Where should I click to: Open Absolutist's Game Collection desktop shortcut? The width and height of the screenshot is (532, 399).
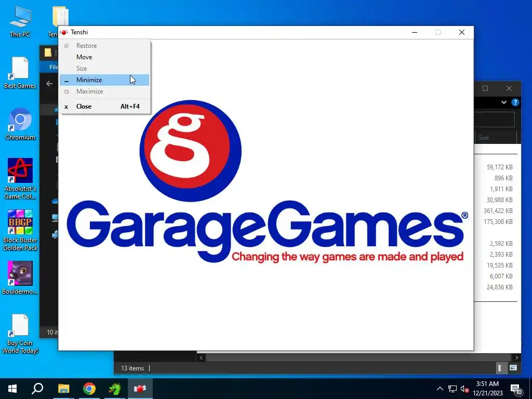20,179
